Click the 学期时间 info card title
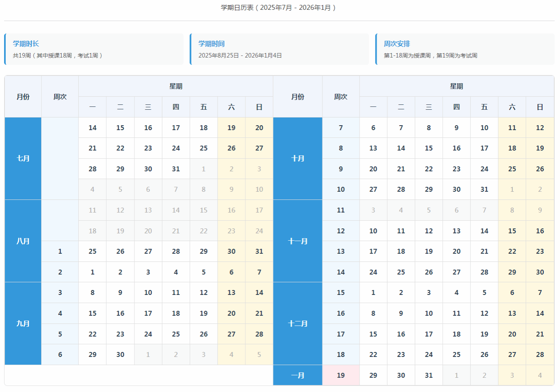Image resolution: width=560 pixels, height=392 pixels. 211,44
